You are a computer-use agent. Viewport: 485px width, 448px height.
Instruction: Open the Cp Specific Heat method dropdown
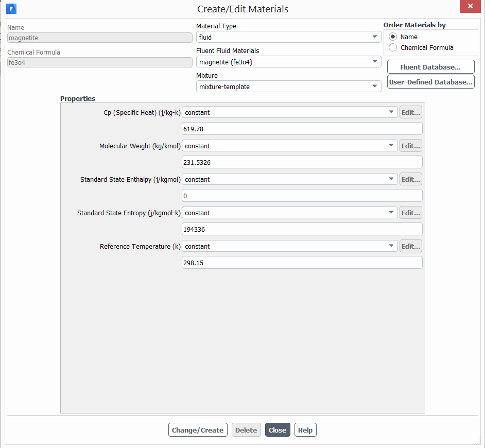[289, 112]
